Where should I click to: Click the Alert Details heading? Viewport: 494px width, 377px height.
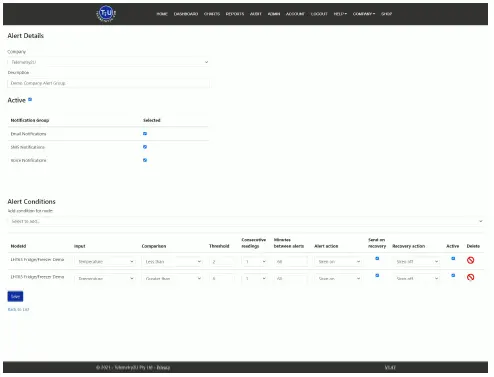point(26,36)
